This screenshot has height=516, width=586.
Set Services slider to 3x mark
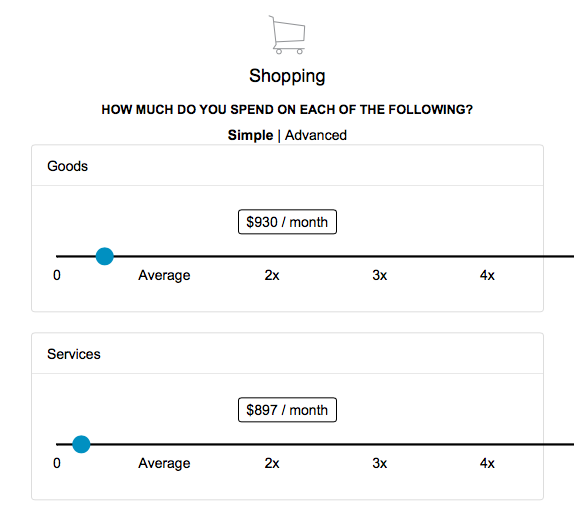click(380, 444)
